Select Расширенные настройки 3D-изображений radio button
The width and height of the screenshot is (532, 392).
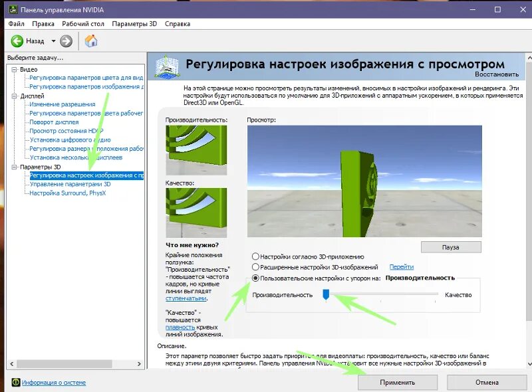[x=255, y=267]
